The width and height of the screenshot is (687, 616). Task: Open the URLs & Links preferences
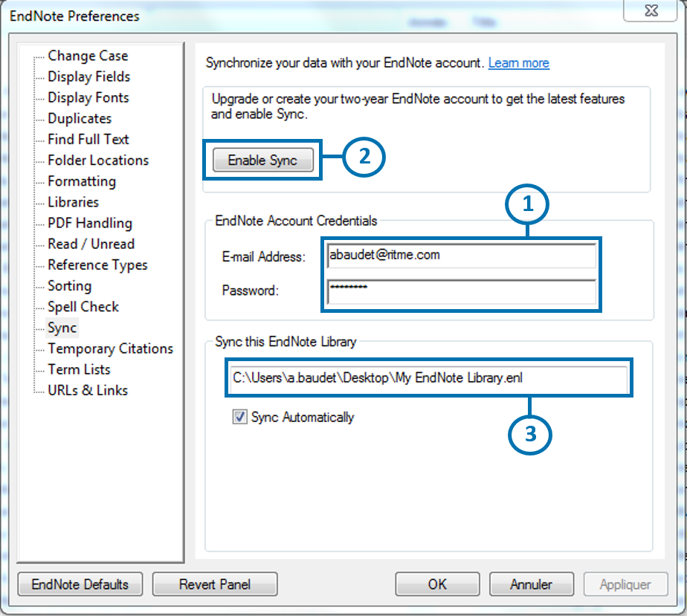pos(88,390)
